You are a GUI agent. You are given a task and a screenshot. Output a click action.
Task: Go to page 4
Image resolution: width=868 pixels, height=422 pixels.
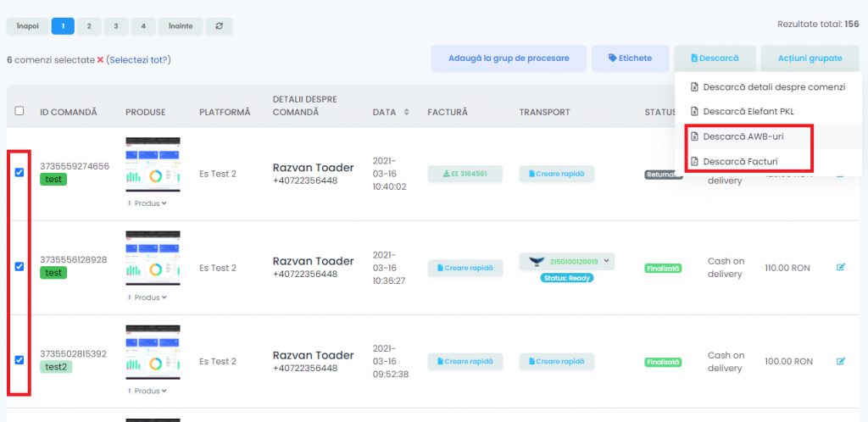143,26
